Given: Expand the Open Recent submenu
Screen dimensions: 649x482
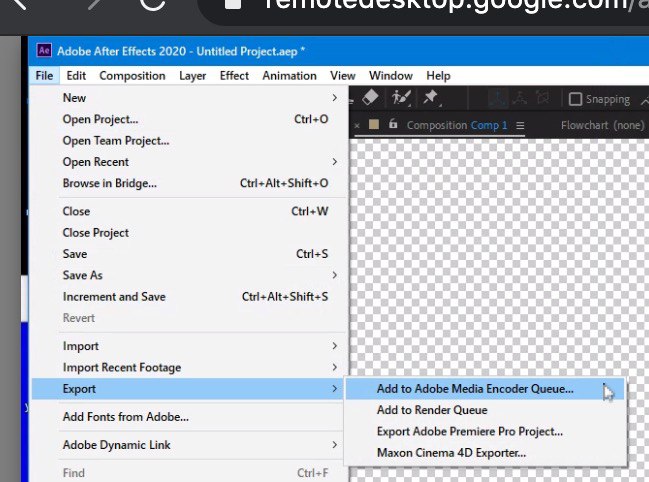Looking at the screenshot, I should (188, 162).
